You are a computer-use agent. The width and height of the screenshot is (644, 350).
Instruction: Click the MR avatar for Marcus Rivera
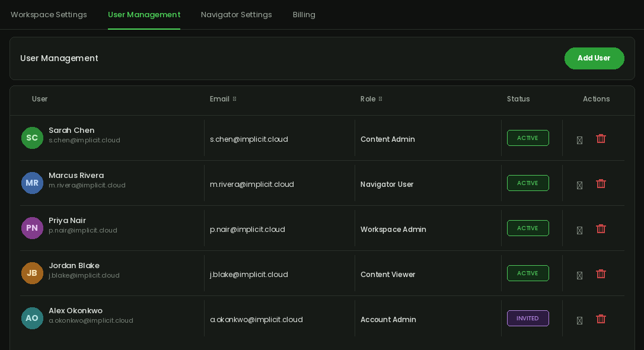pyautogui.click(x=32, y=183)
